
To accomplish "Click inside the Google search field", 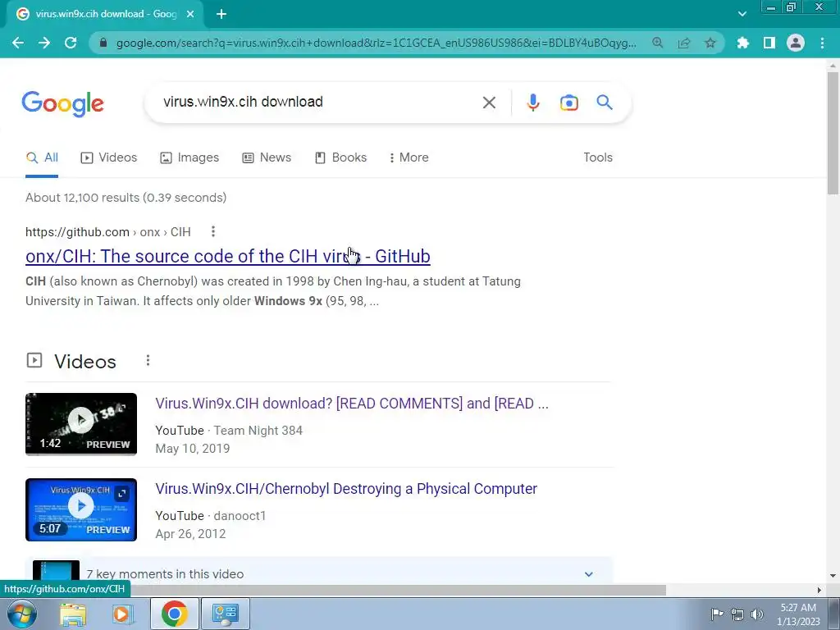I will coord(316,102).
